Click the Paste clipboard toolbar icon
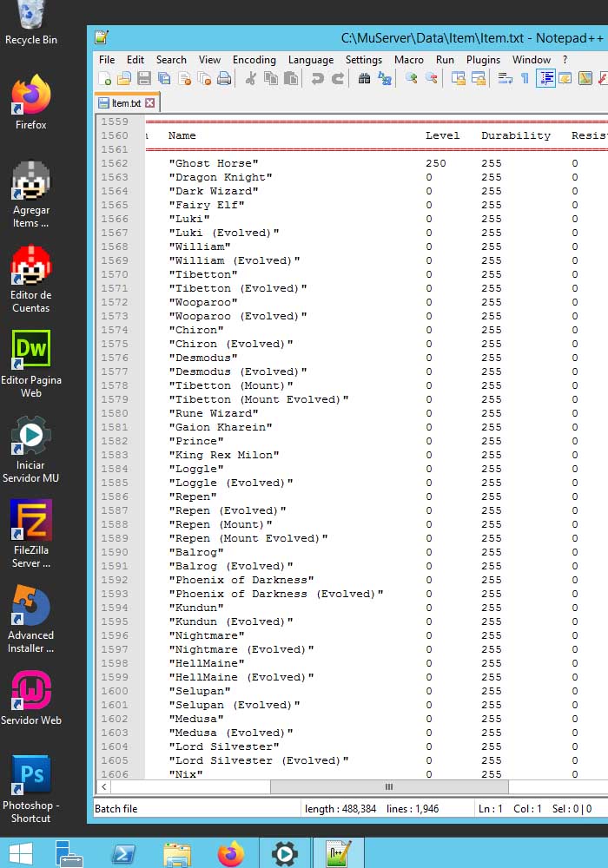Image resolution: width=608 pixels, height=868 pixels. (291, 79)
